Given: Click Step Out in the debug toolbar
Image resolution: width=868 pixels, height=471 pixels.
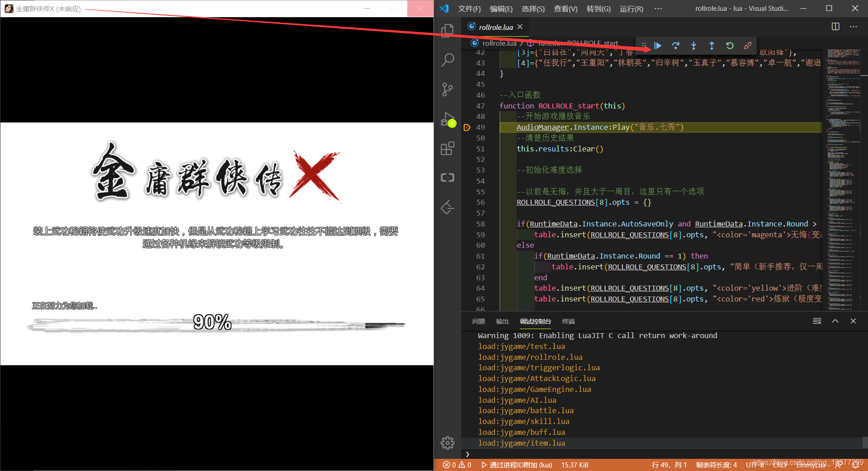Looking at the screenshot, I should click(x=712, y=46).
